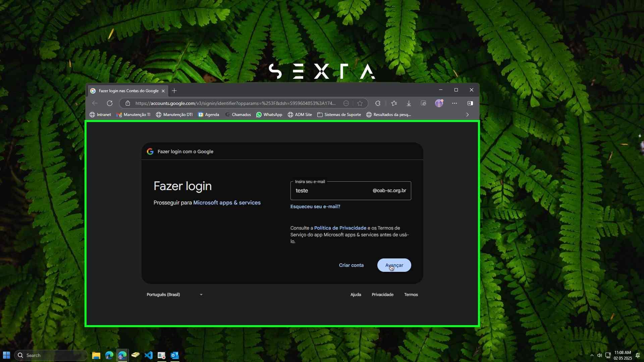Open the Manutenção DTI bookmark
The image size is (644, 362).
pyautogui.click(x=174, y=115)
